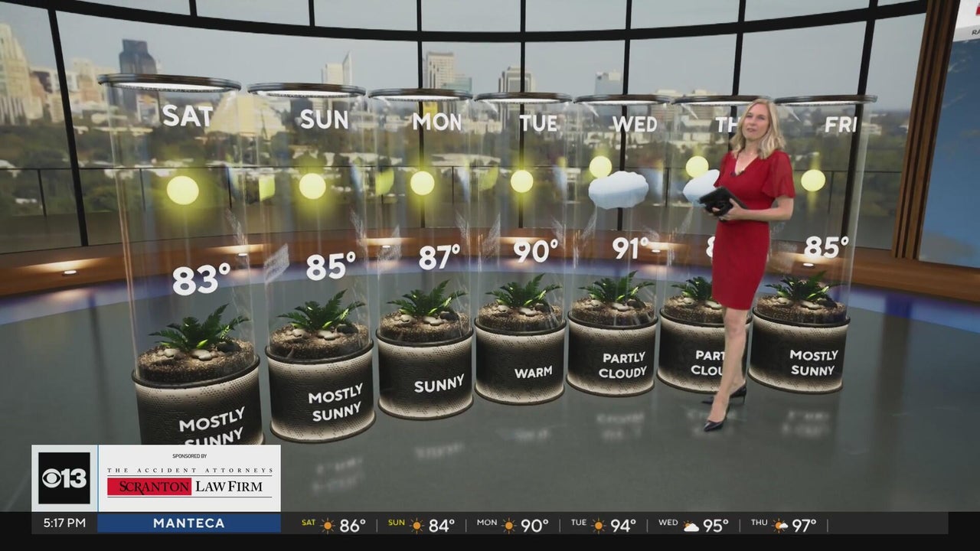This screenshot has width=980, height=551.
Task: Click the Friday sun icon in cylinder
Action: 813,181
